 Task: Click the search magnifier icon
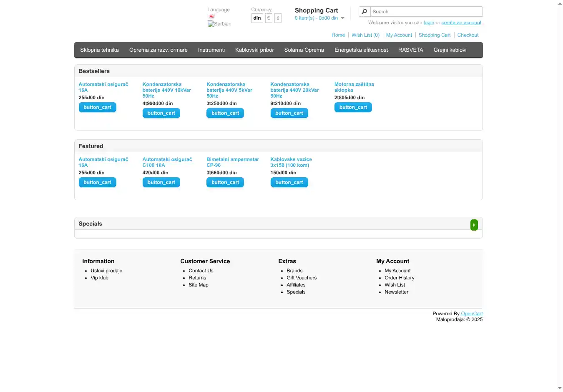364,12
